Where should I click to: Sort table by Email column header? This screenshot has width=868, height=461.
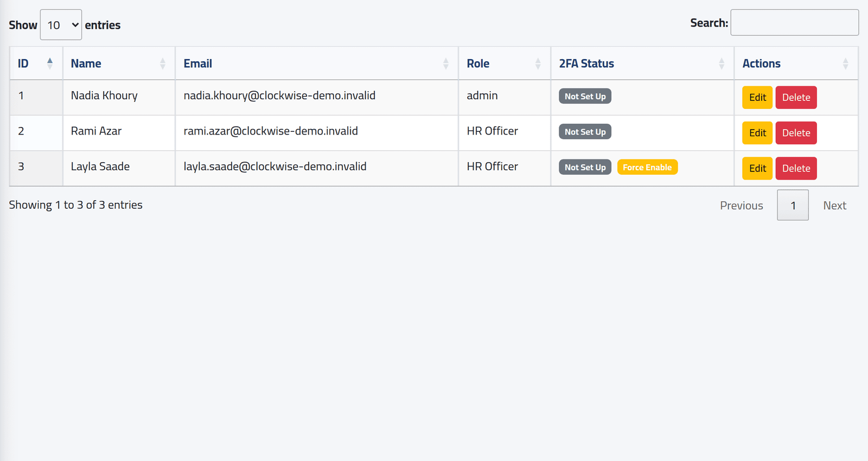coord(317,63)
